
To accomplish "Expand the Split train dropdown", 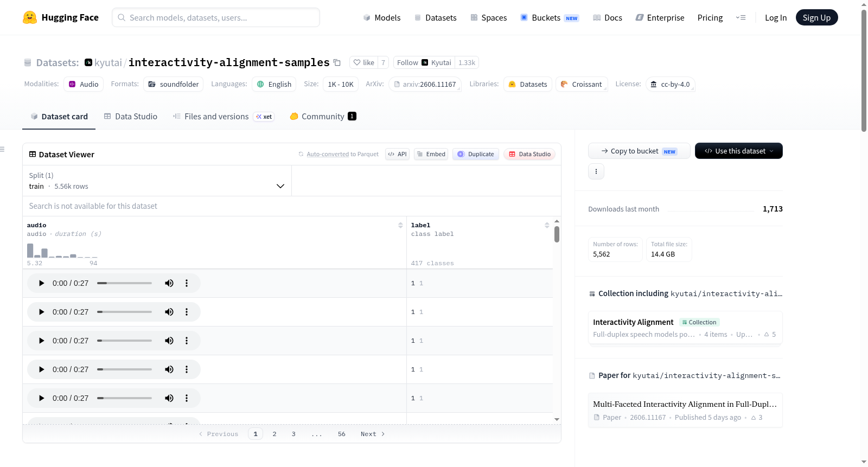I will point(157,181).
